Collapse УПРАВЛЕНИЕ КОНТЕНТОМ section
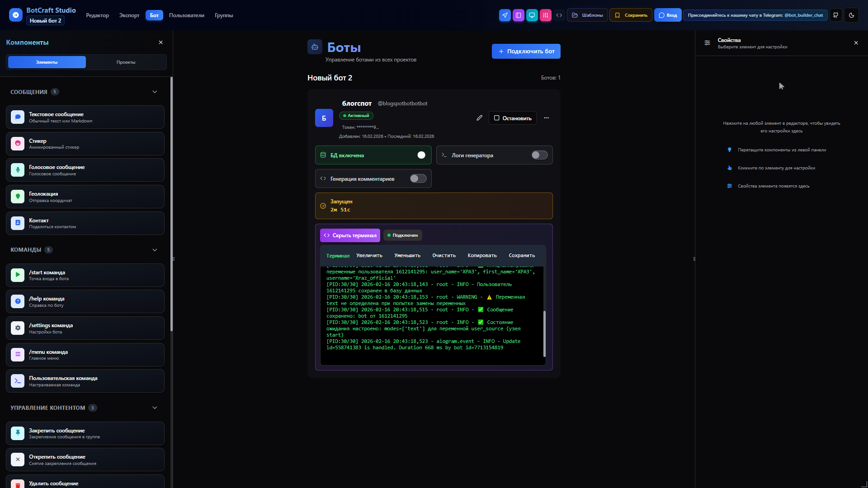This screenshot has width=868, height=488. pos(155,408)
